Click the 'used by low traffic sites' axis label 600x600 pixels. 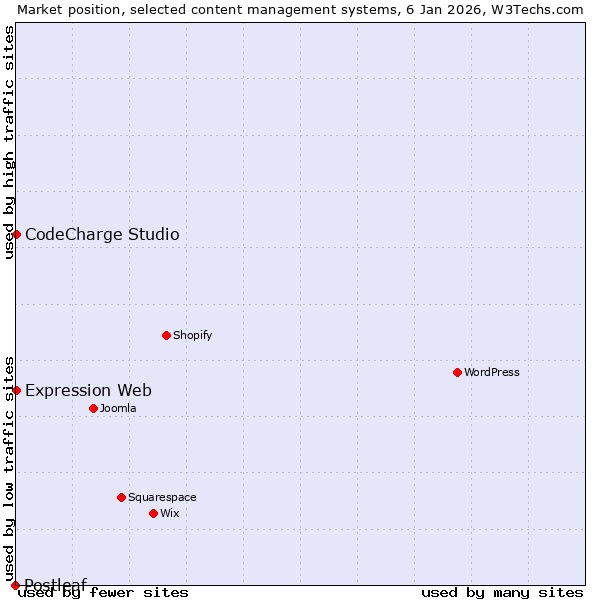tap(9, 470)
